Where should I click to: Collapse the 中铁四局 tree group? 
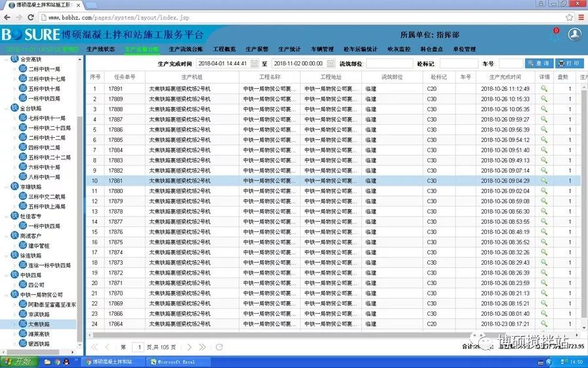pyautogui.click(x=6, y=275)
